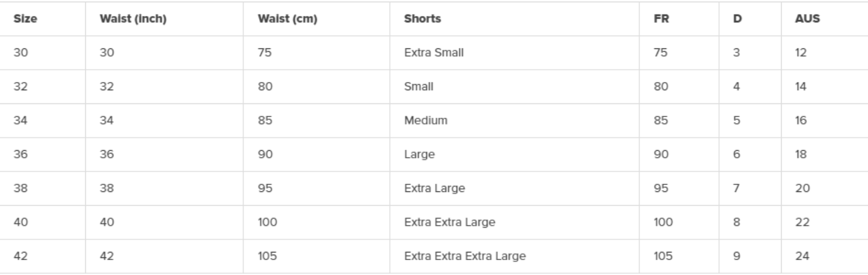This screenshot has height=275, width=868.
Task: Select FR column value 100 cell
Action: coord(663,222)
